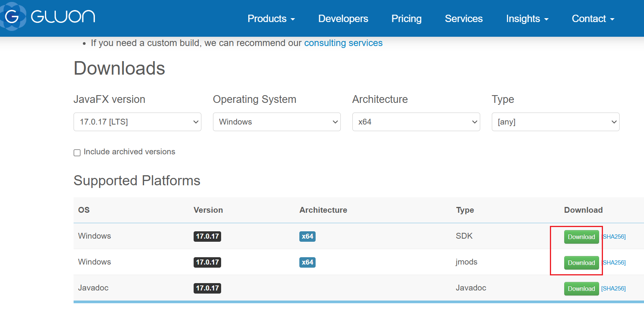The height and width of the screenshot is (316, 644).
Task: Click 17.0.17 version badge in jmods row
Action: [207, 262]
